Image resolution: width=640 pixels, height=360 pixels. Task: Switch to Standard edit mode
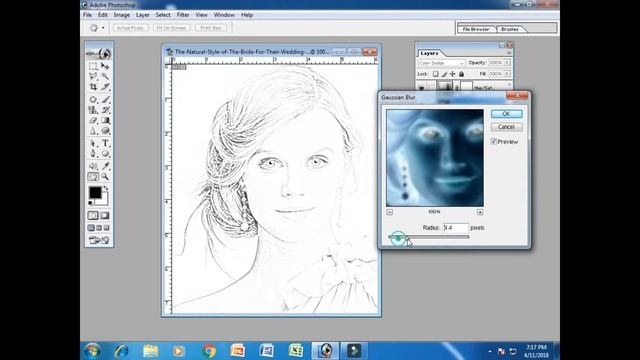(x=93, y=216)
